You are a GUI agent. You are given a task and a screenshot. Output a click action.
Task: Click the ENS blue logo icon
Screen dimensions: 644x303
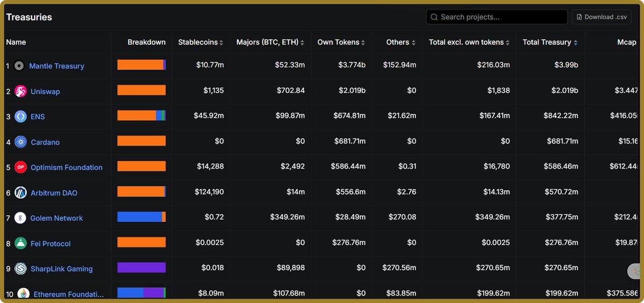point(20,117)
